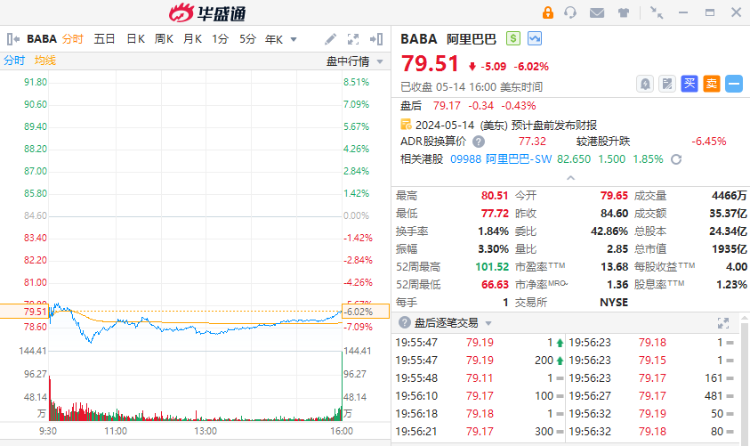
Task: Switch to 5分 chart
Action: (x=248, y=39)
